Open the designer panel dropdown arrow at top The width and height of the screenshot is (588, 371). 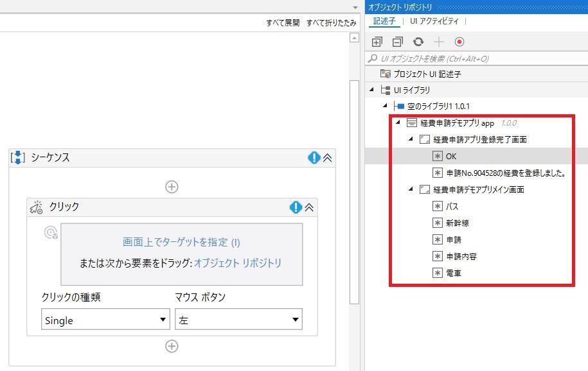355,8
